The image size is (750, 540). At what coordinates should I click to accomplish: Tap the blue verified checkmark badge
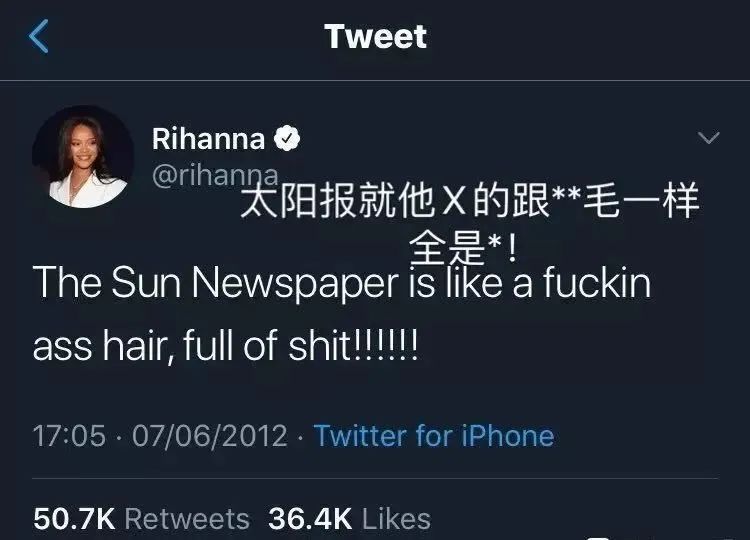(x=287, y=139)
